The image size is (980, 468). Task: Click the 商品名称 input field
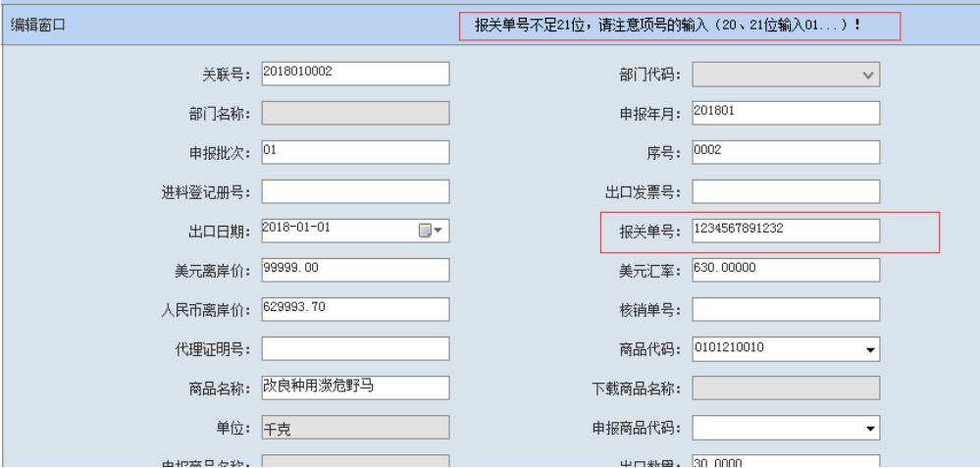[354, 388]
